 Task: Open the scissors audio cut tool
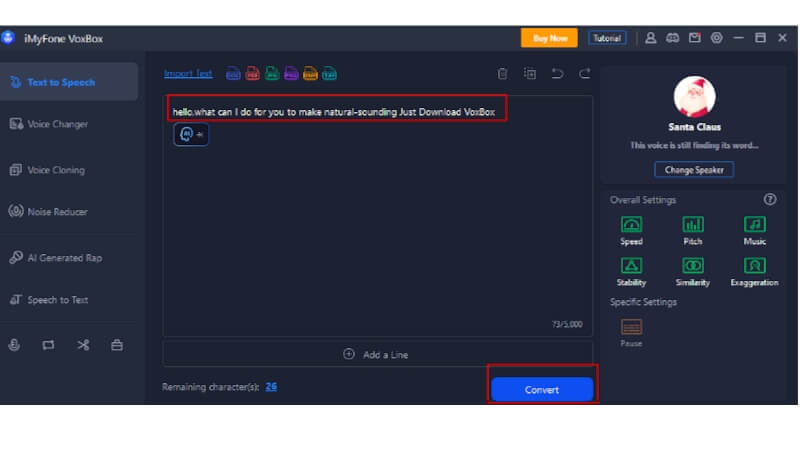(83, 345)
